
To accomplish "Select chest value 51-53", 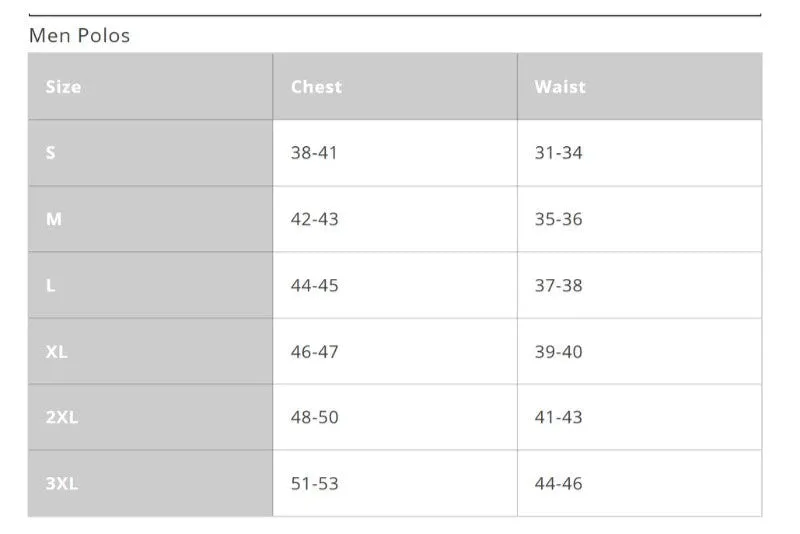I will (x=314, y=483).
